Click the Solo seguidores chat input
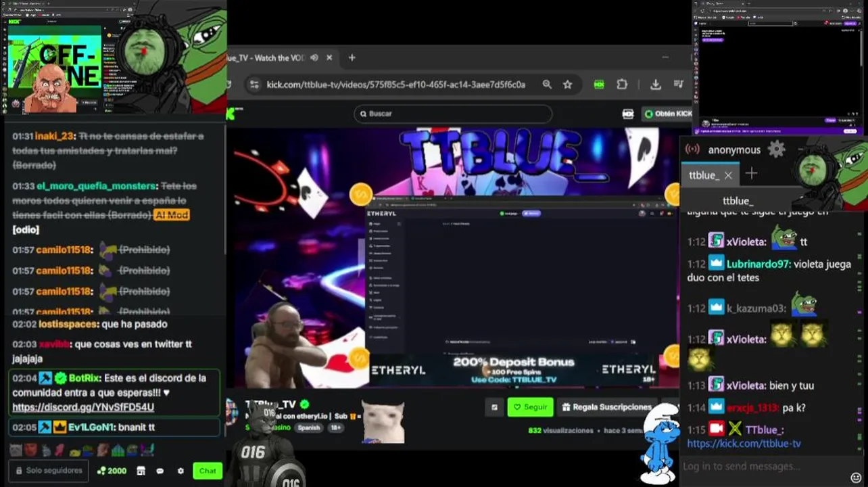The height and width of the screenshot is (487, 868). point(49,471)
